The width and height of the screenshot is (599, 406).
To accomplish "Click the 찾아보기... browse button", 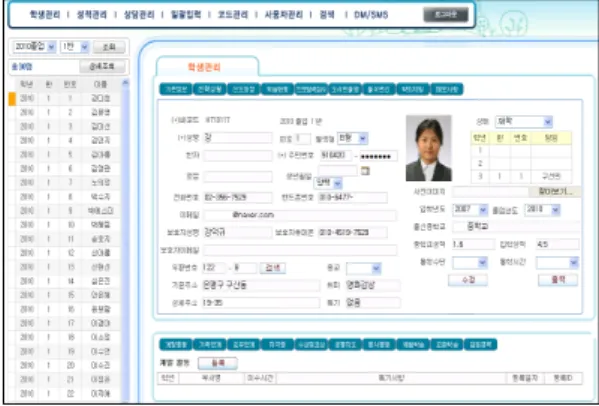I will (x=555, y=191).
